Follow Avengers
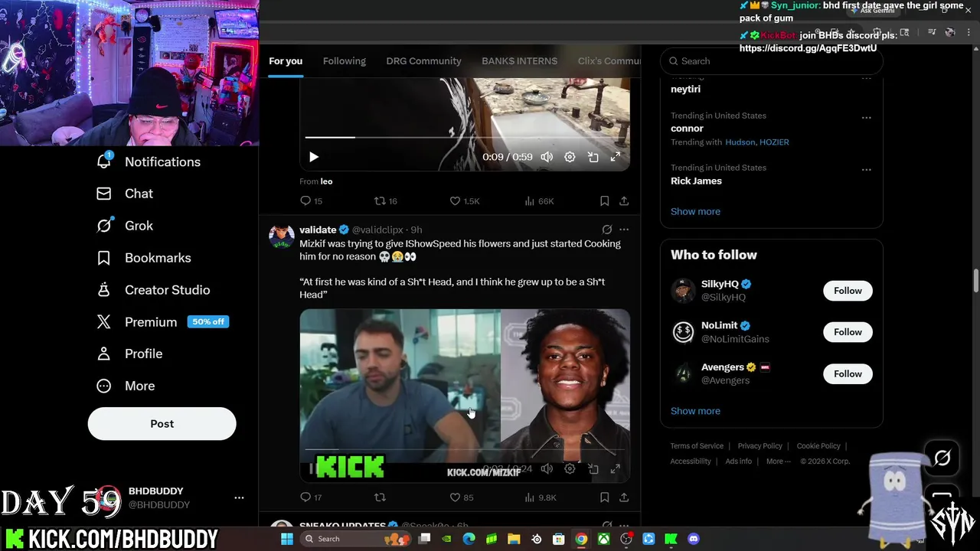 pyautogui.click(x=848, y=374)
